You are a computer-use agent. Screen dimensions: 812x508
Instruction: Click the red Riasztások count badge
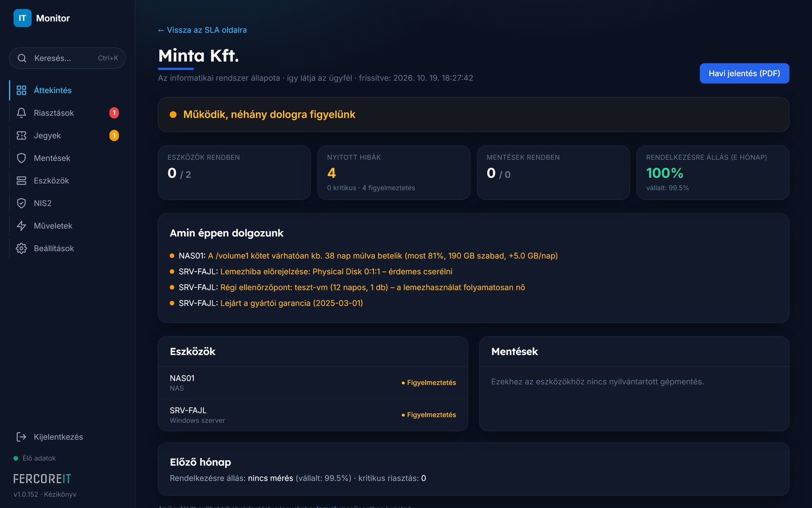[x=114, y=113]
